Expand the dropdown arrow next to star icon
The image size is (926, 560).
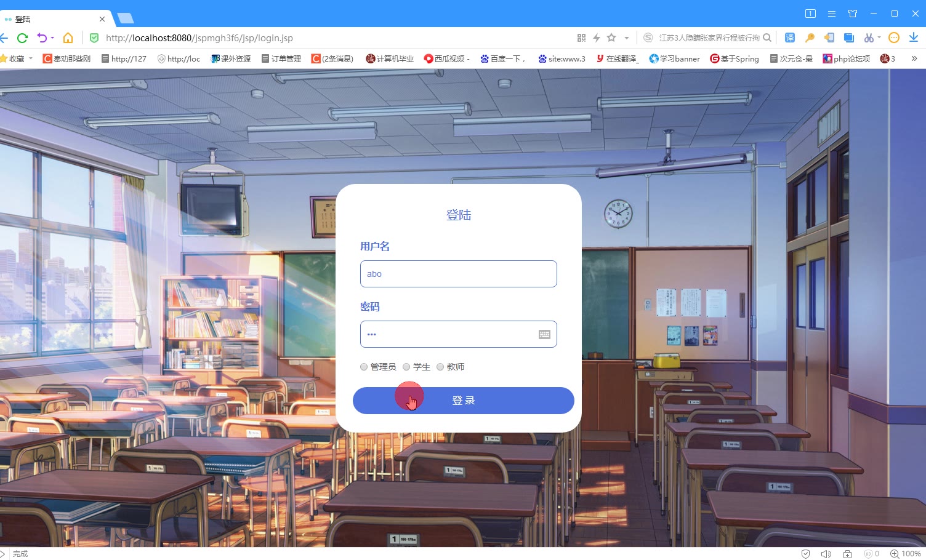point(627,38)
